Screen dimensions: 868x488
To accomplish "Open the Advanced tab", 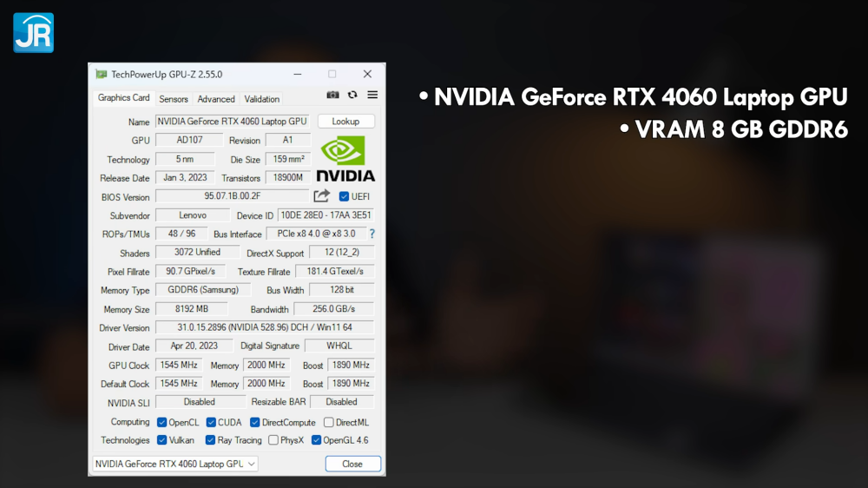I will tap(216, 99).
